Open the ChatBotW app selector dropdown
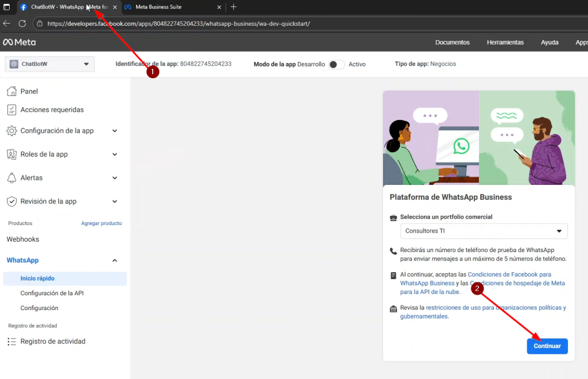Screen dimensions: 588x379 coord(49,64)
